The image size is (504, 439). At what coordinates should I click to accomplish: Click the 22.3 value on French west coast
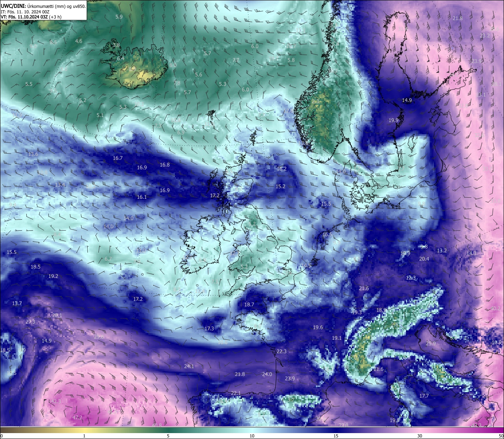point(282,351)
